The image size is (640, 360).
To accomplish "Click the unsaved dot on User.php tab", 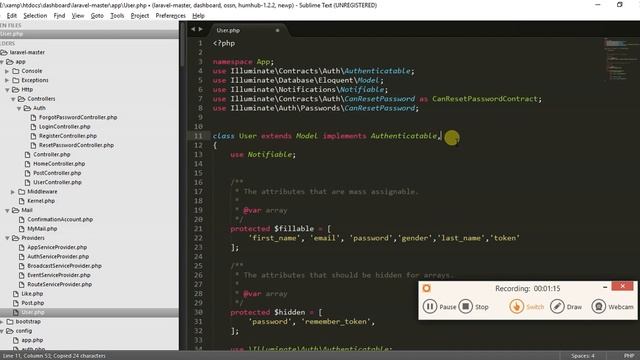I will (x=278, y=30).
